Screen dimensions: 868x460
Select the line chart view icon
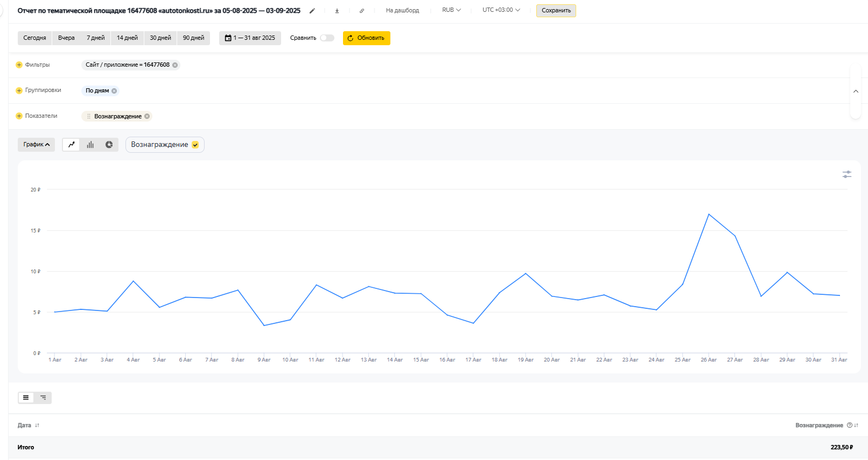[71, 144]
